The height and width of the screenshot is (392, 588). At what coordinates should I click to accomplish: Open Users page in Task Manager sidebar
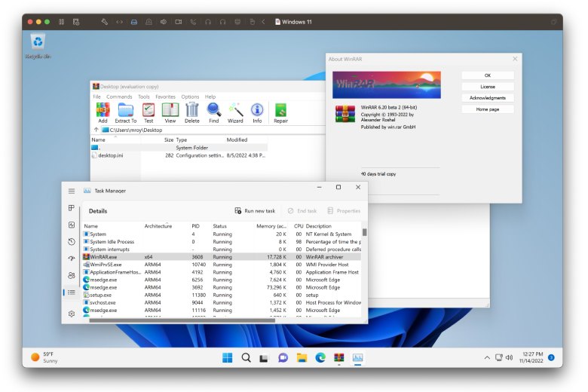72,275
